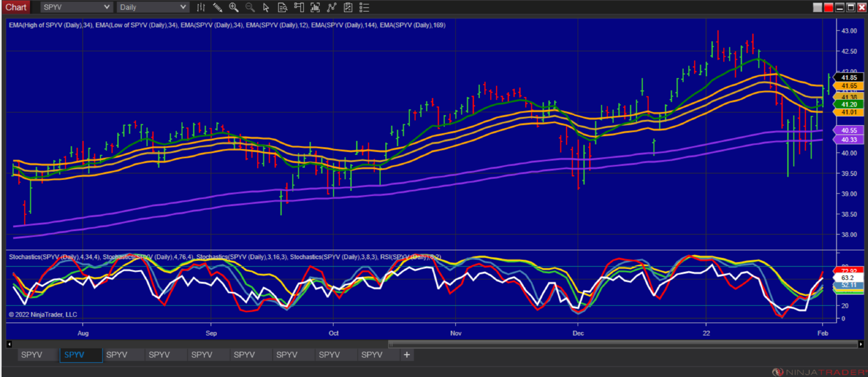Select the highlighted blue SPYV tab
Screen dimensions: 868x377
coord(80,355)
